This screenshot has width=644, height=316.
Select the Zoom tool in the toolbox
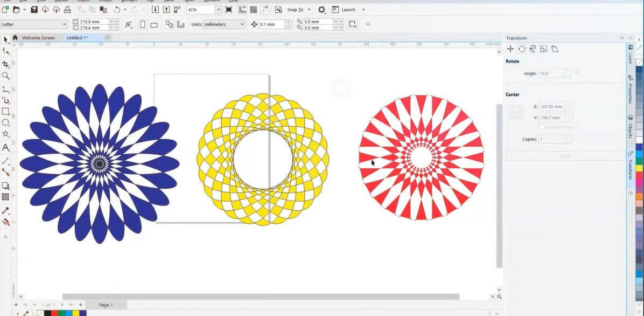tap(5, 75)
